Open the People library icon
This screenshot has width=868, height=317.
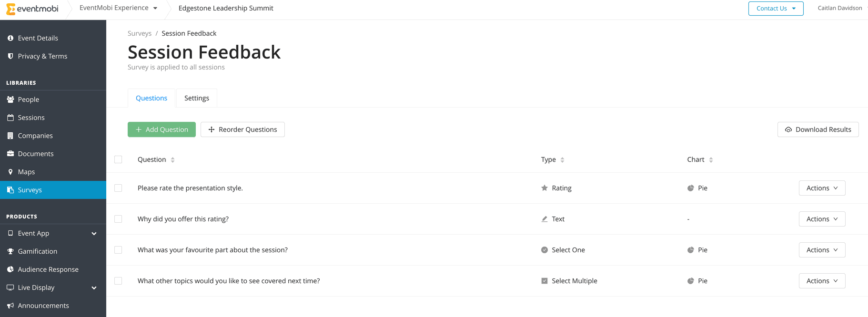pyautogui.click(x=10, y=99)
